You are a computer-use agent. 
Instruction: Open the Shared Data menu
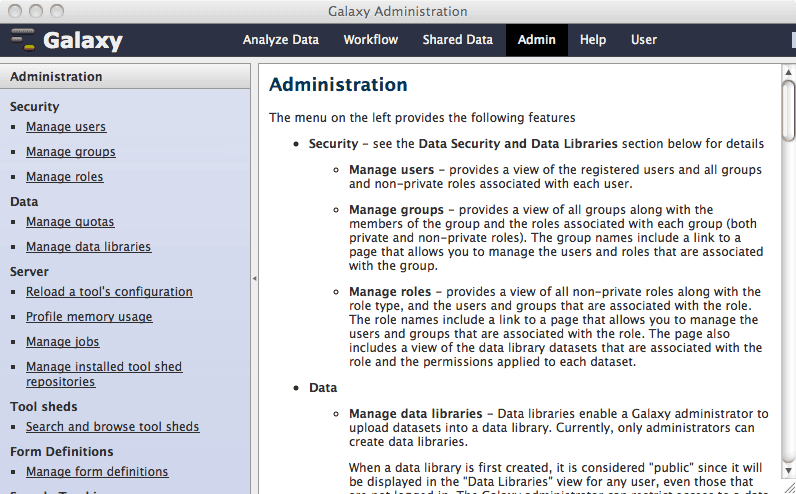tap(457, 40)
